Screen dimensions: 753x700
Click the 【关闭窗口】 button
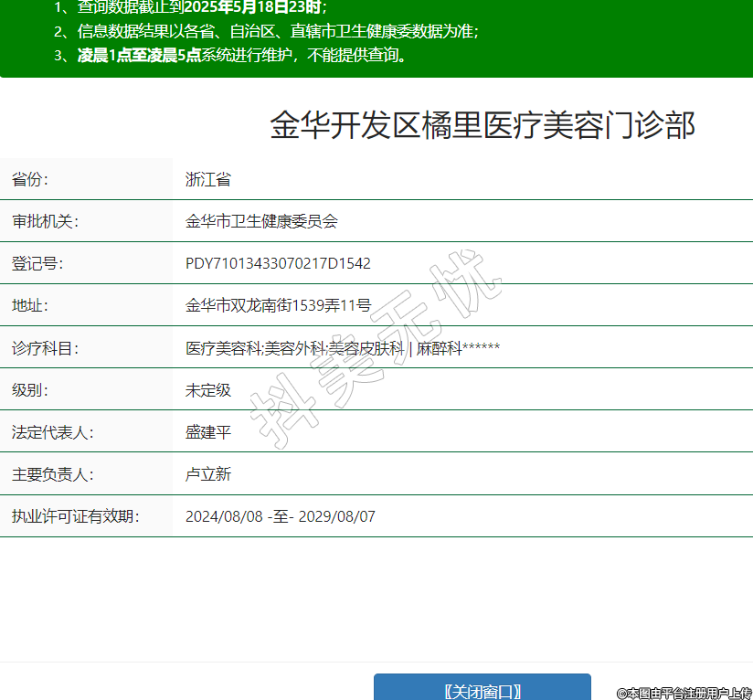482,690
